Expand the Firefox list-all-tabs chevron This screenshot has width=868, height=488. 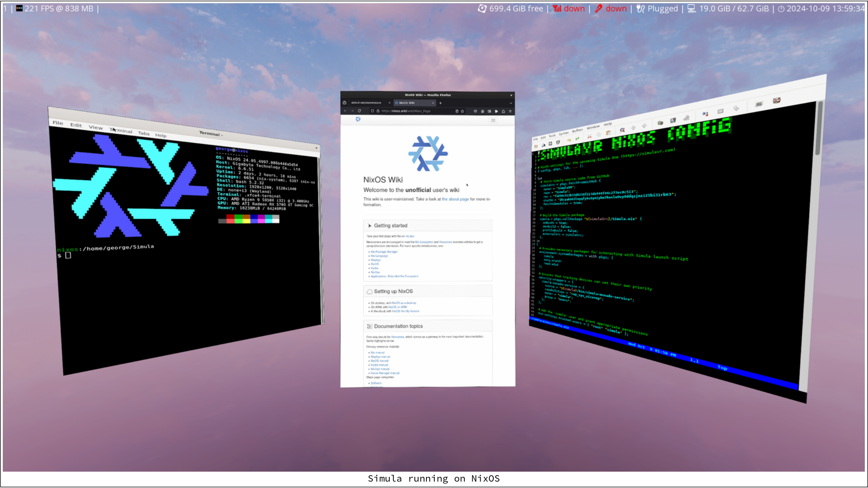(511, 103)
